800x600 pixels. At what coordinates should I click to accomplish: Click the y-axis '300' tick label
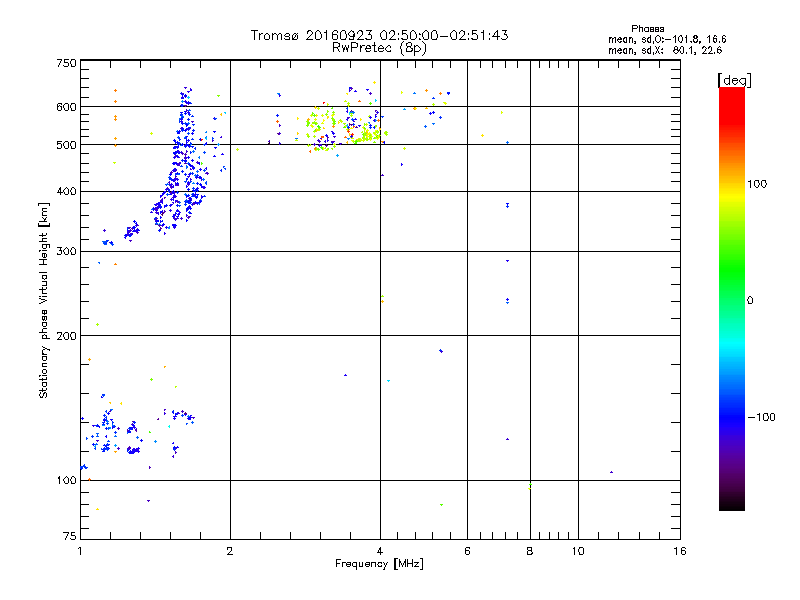tap(66, 251)
